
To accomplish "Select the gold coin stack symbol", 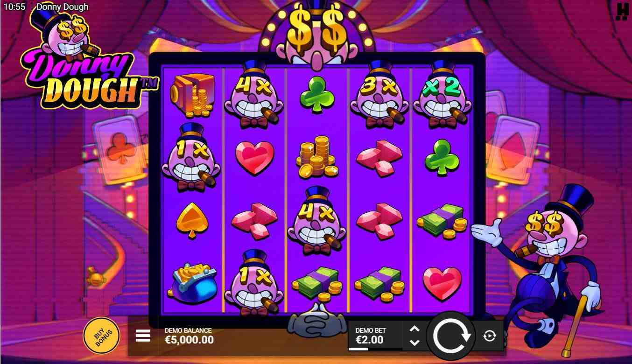I will point(317,157).
